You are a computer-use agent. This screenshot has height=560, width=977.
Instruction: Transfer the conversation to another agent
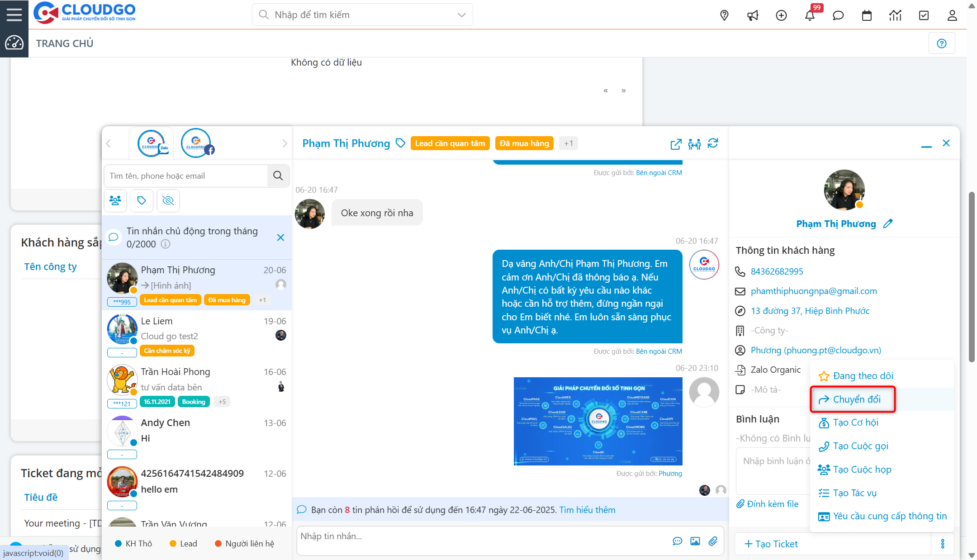pyautogui.click(x=694, y=144)
